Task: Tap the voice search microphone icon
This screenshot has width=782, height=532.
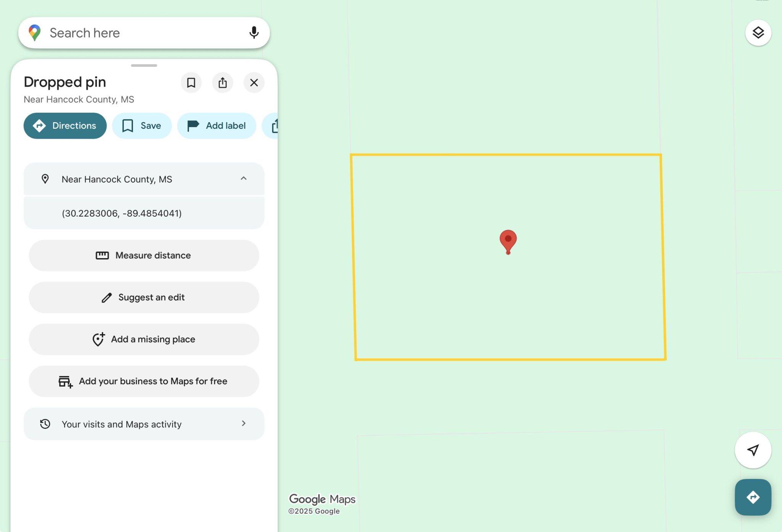Action: (x=254, y=33)
